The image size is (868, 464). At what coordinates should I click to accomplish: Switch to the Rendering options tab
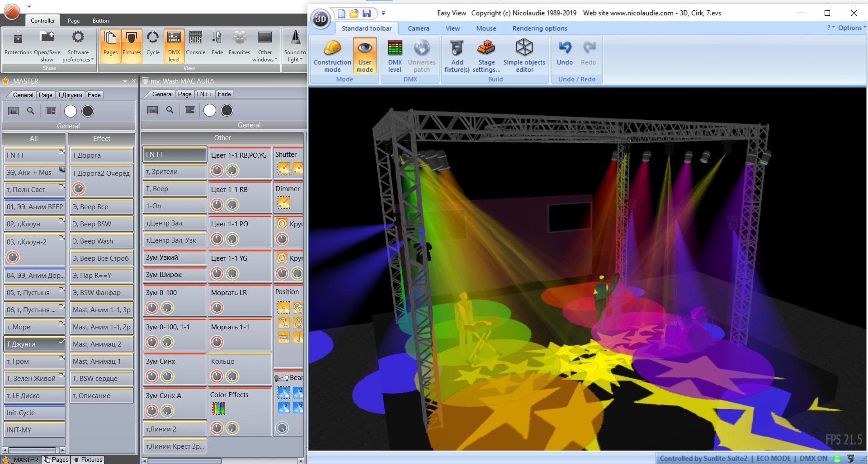pyautogui.click(x=539, y=28)
